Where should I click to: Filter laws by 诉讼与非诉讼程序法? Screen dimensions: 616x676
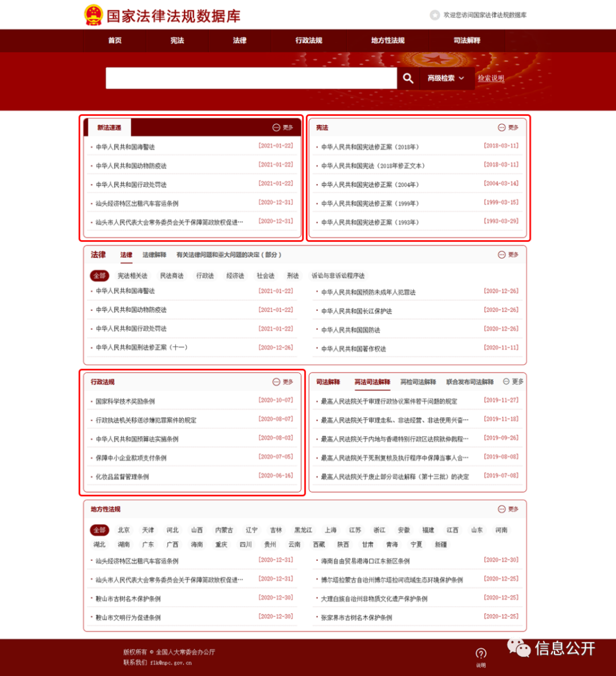coord(338,276)
